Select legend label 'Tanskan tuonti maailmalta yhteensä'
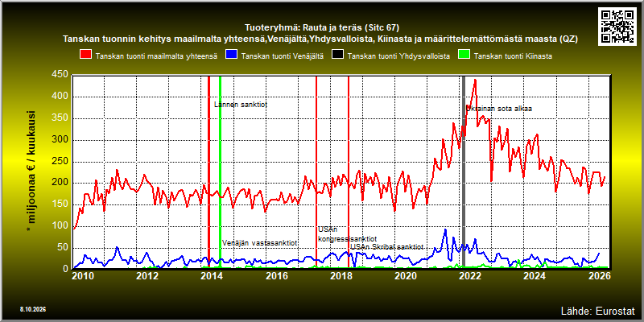 point(156,56)
